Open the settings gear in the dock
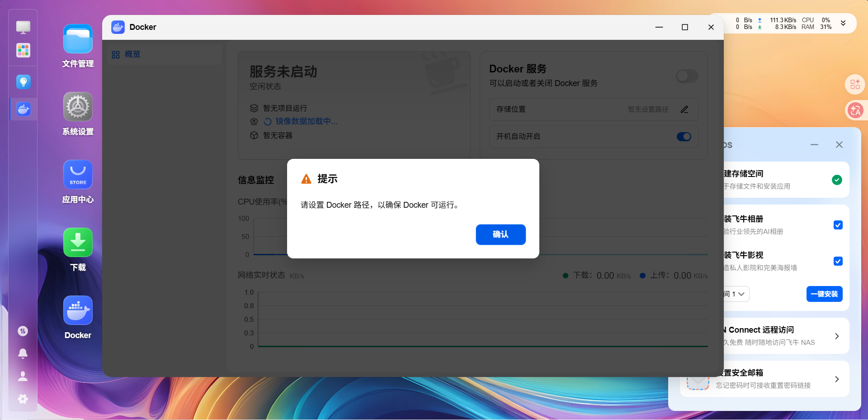Screen dimensions: 868x420 pos(23,399)
